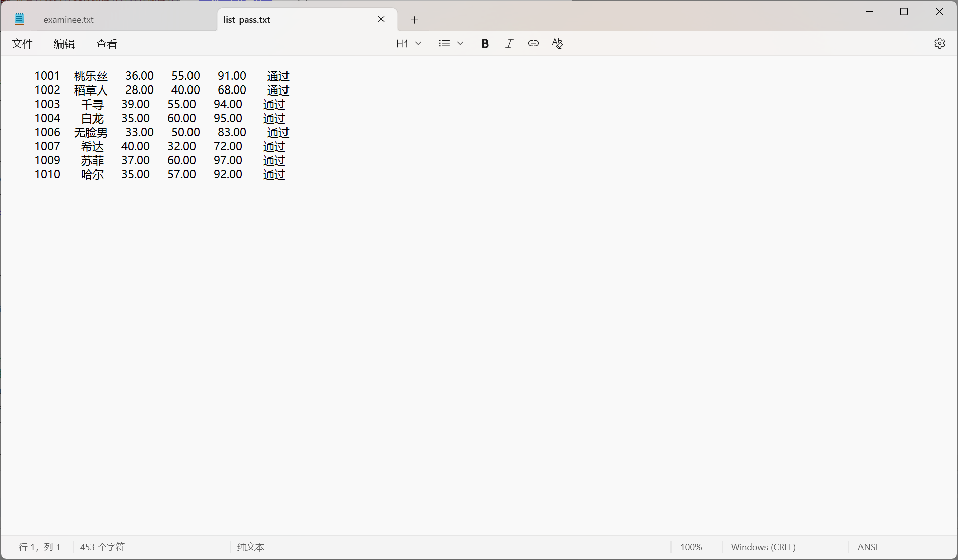Close the list_pass.txt tab
The height and width of the screenshot is (560, 958).
tap(381, 19)
